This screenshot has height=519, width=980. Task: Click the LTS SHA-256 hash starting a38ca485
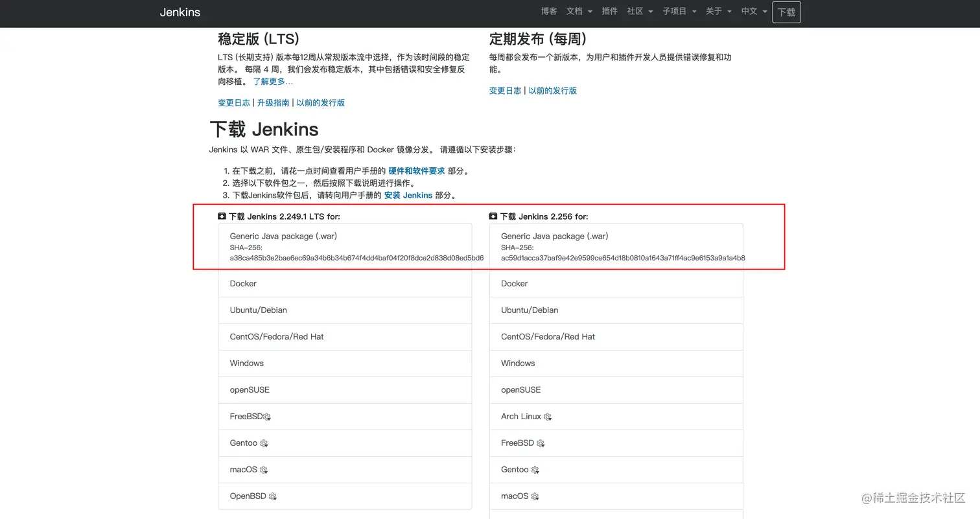(356, 258)
